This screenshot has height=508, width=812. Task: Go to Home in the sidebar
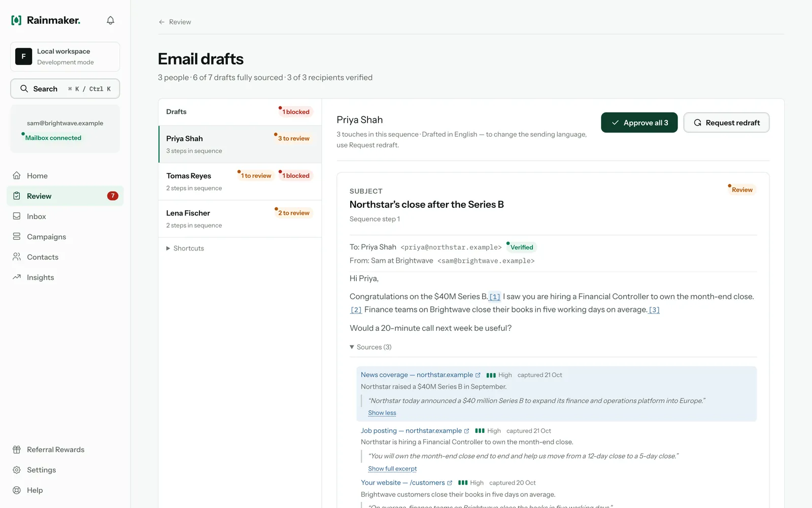click(65, 175)
